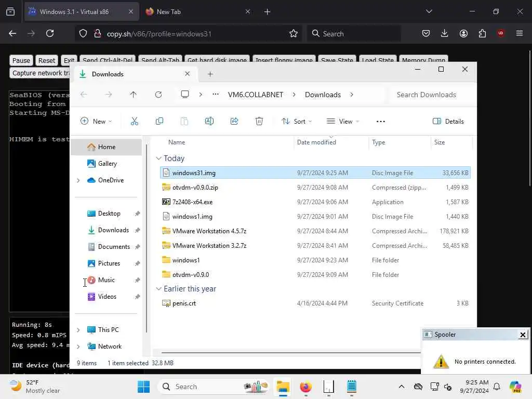This screenshot has width=532, height=399.
Task: Collapse the Today group
Action: (x=158, y=158)
